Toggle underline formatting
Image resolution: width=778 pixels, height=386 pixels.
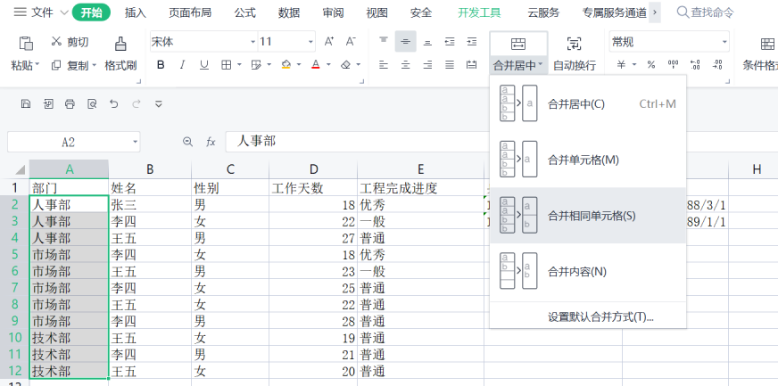point(204,64)
